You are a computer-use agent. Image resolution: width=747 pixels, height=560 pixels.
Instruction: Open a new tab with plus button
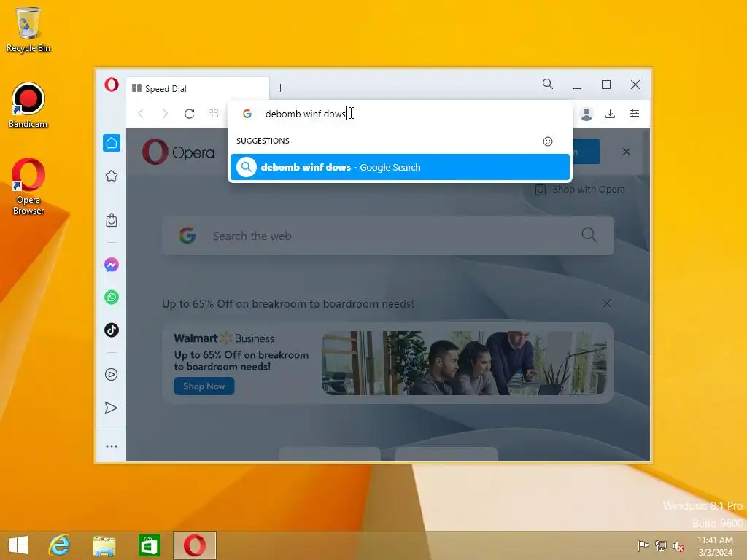pyautogui.click(x=281, y=88)
